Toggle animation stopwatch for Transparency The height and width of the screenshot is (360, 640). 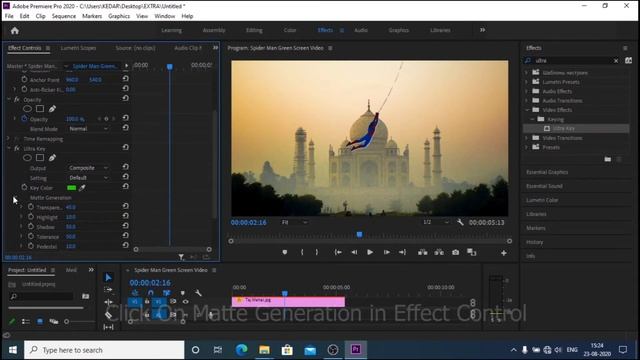(x=31, y=207)
